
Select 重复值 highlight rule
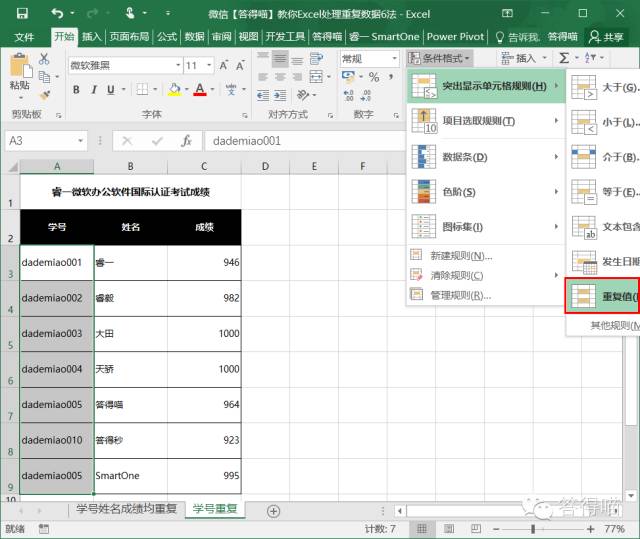[x=603, y=296]
